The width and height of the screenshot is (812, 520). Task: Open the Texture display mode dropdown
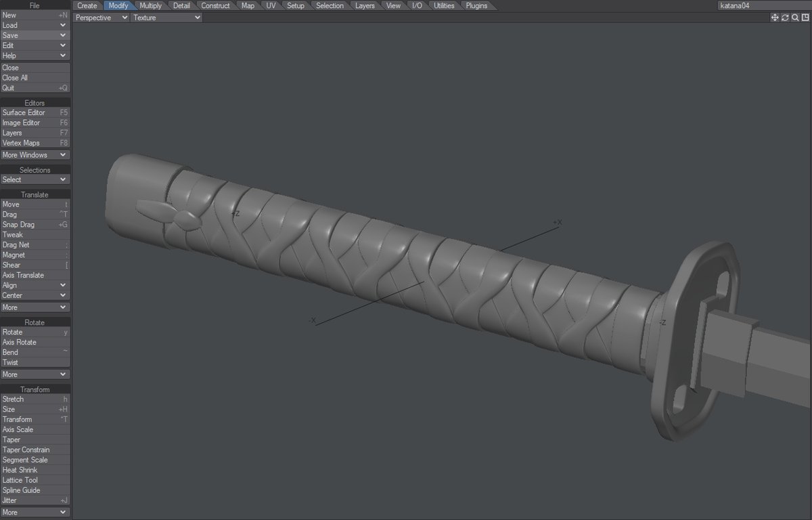tap(166, 18)
